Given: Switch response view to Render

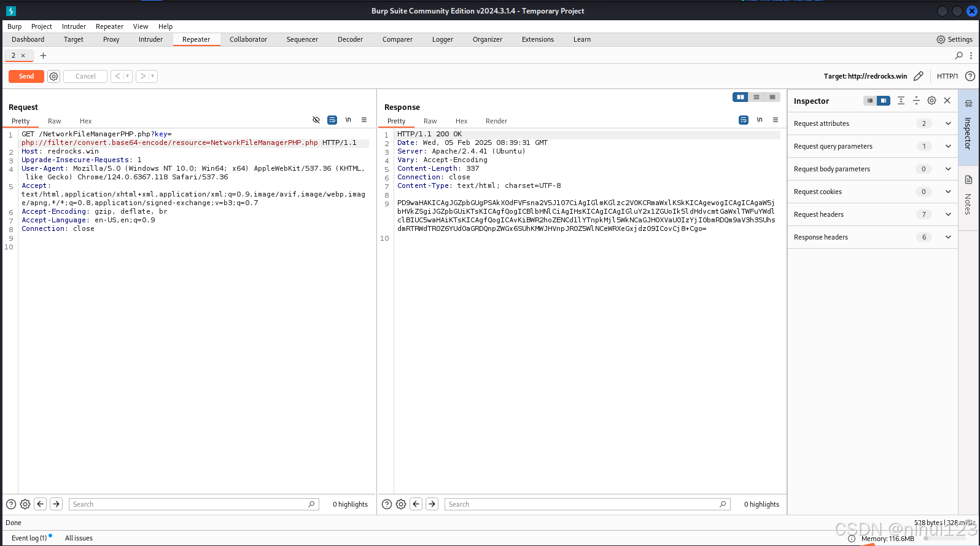Looking at the screenshot, I should 496,121.
